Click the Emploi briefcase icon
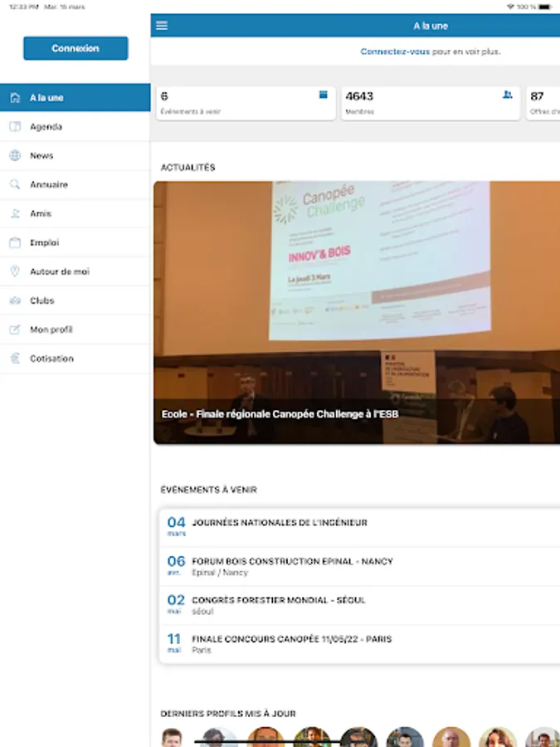The height and width of the screenshot is (747, 560). (x=15, y=242)
